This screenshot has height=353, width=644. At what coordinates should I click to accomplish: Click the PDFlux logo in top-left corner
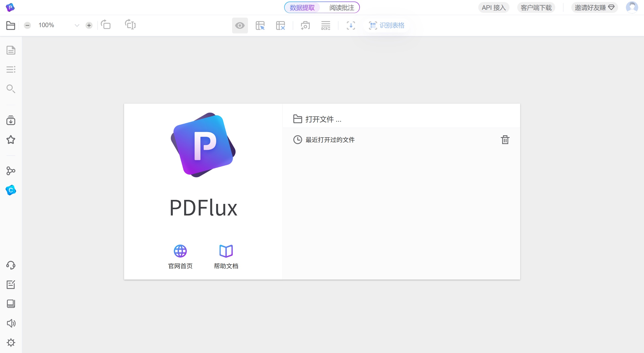click(10, 8)
